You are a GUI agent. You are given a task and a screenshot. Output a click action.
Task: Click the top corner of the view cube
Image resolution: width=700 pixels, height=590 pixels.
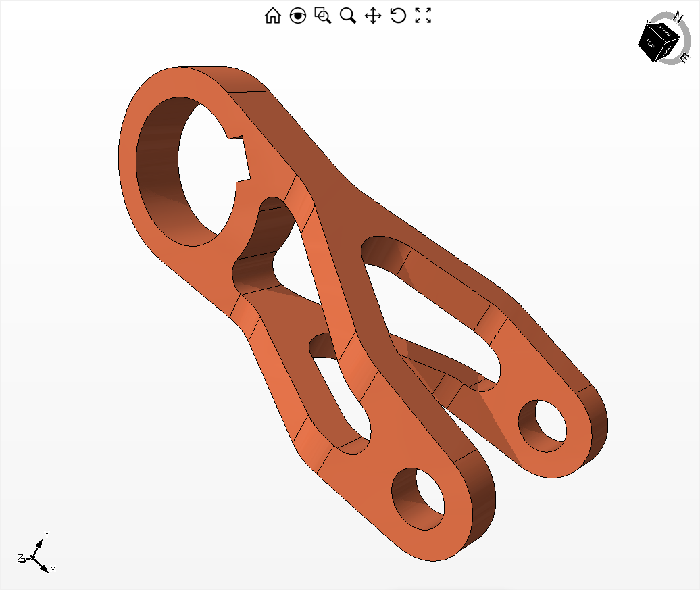pos(647,24)
